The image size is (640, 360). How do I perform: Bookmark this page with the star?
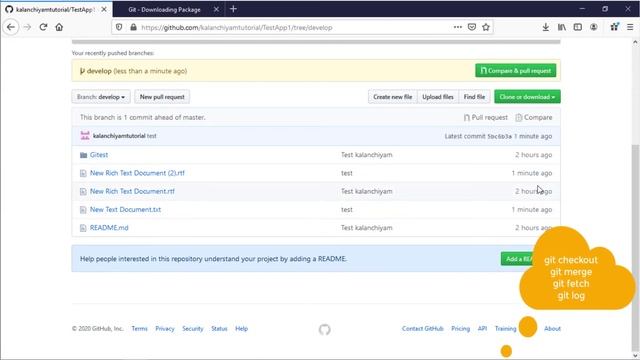click(486, 27)
